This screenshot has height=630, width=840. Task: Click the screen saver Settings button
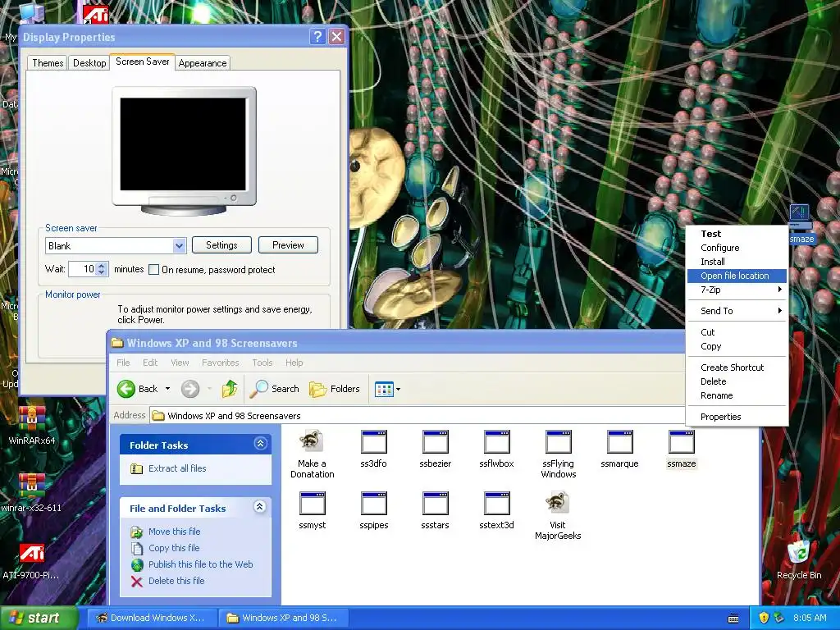[221, 244]
